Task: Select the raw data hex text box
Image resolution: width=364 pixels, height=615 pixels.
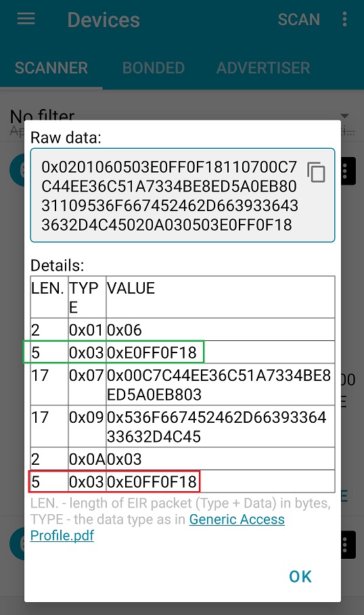Action: coord(183,195)
